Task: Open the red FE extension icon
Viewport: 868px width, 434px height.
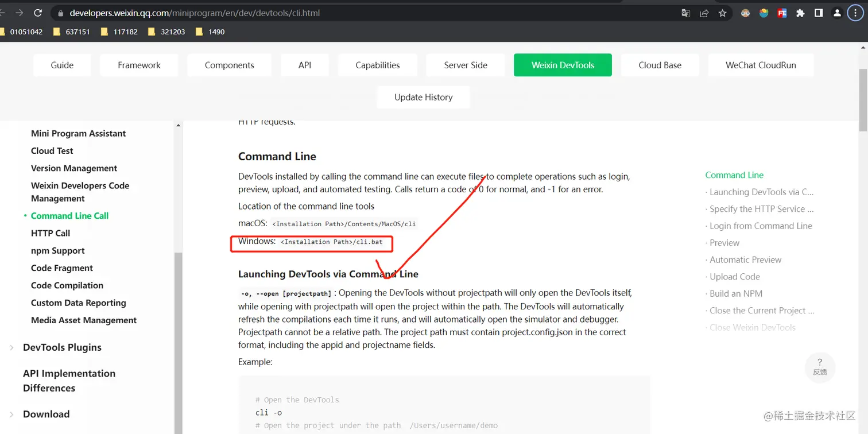Action: tap(782, 13)
